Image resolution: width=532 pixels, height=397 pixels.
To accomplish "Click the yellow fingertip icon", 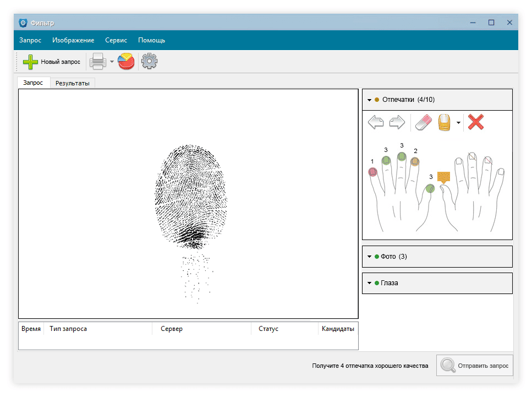I will click(445, 122).
